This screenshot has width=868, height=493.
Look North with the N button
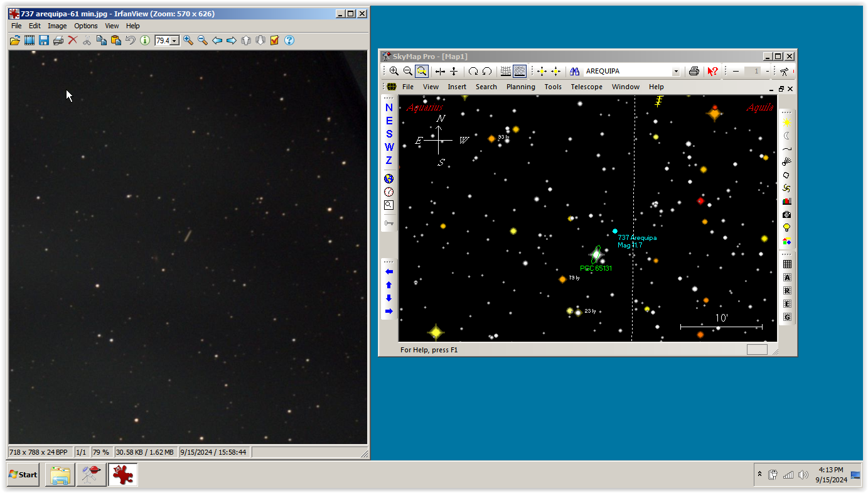click(x=389, y=107)
